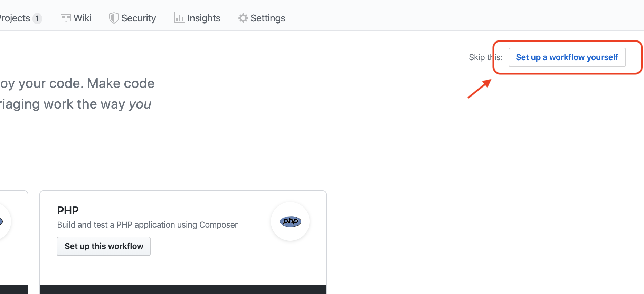The image size is (644, 294).
Task: Click Set up this workflow for PHP
Action: pyautogui.click(x=103, y=246)
